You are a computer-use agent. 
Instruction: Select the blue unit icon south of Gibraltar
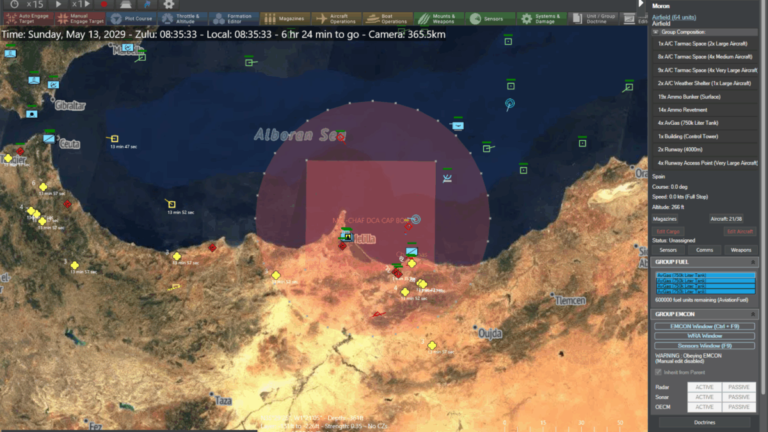(31, 114)
